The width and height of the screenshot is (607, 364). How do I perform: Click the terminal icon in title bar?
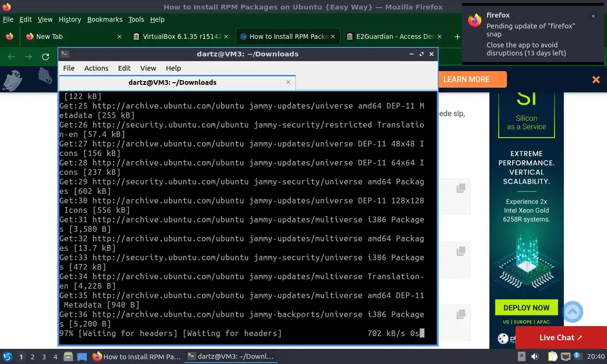pyautogui.click(x=65, y=54)
